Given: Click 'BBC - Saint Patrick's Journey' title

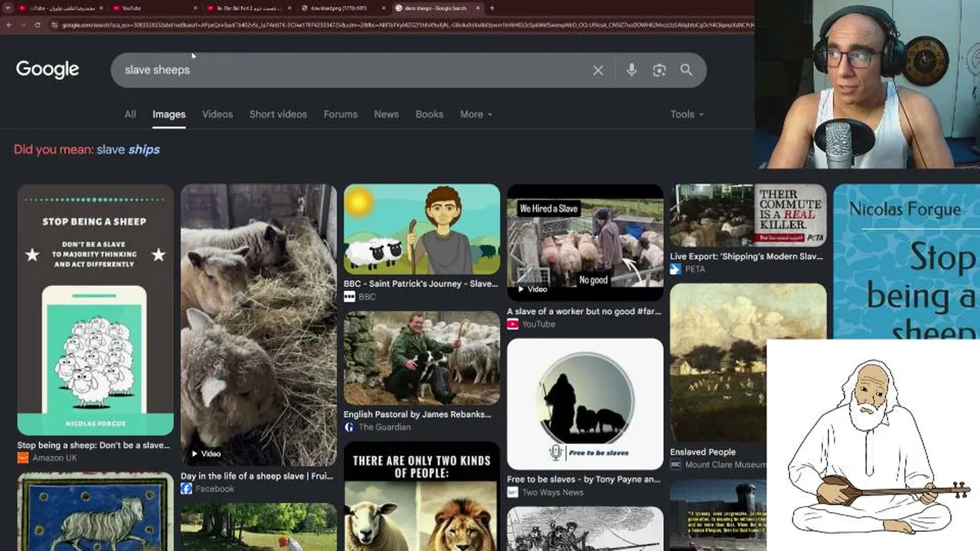Looking at the screenshot, I should 420,284.
